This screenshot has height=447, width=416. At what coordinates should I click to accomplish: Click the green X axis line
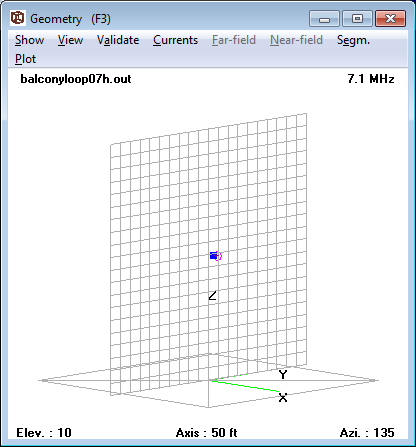point(245,386)
